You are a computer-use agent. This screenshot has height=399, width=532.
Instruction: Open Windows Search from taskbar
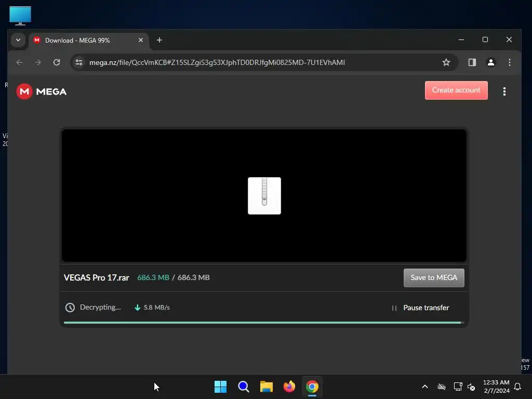point(244,387)
